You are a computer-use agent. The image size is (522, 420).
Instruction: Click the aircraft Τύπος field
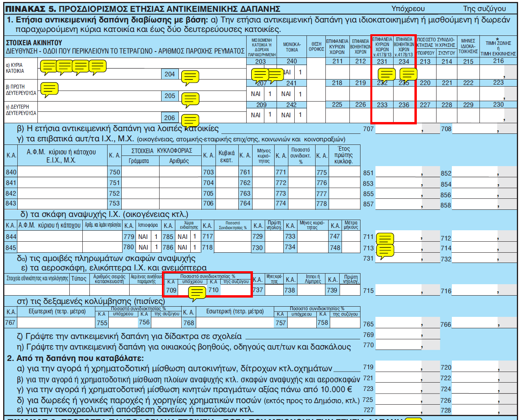point(80,290)
